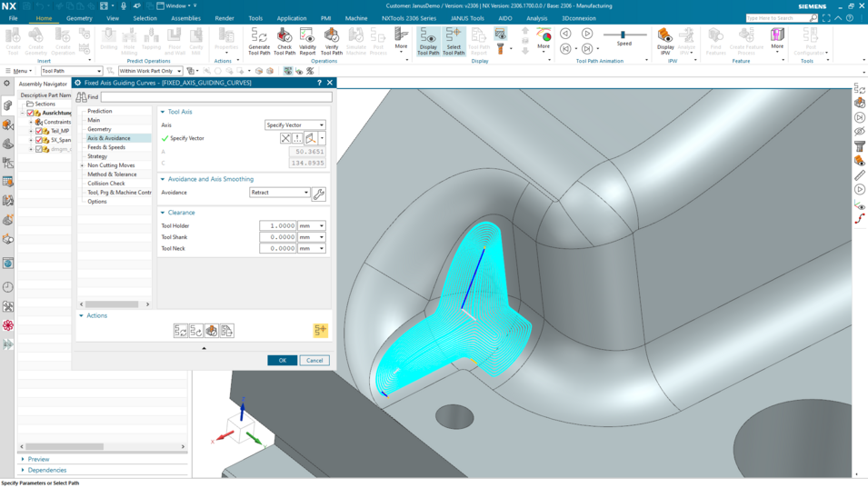868x488 pixels.
Task: Click Avoidance wrench settings icon
Action: pos(319,194)
